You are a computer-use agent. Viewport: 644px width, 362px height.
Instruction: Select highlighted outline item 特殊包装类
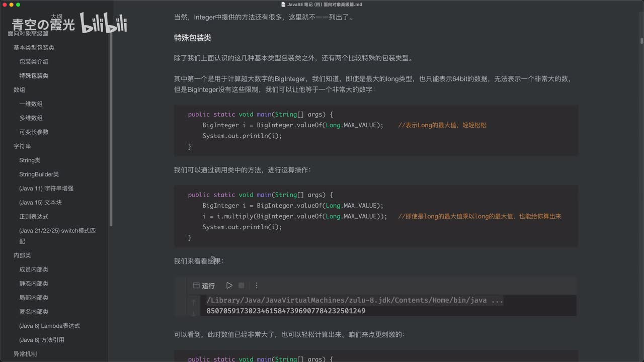coord(34,76)
